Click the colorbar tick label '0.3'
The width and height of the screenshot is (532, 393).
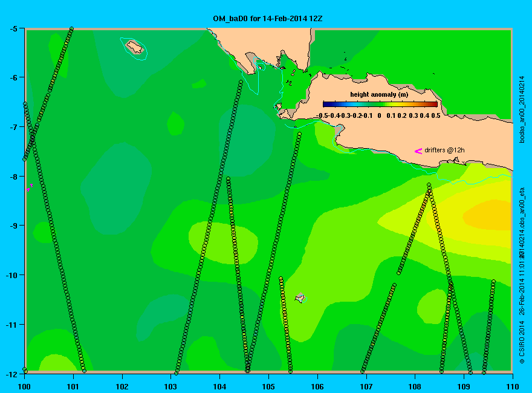[x=414, y=115]
